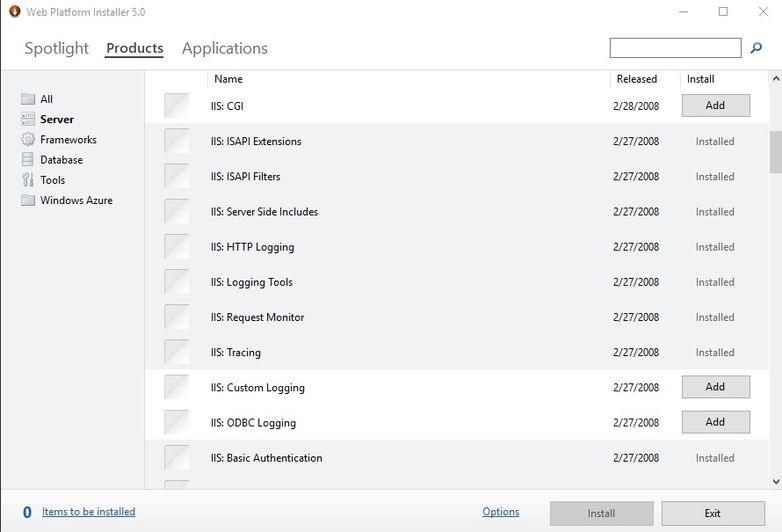Open the Items to be installed link

(x=88, y=512)
